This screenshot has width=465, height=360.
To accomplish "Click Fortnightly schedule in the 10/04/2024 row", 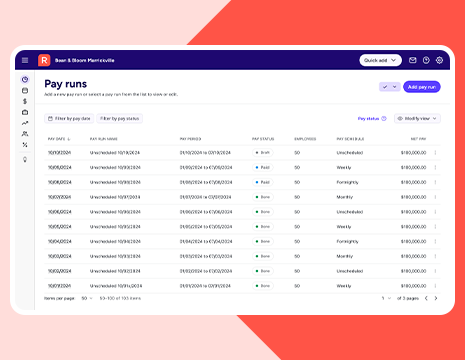I will coord(347,241).
